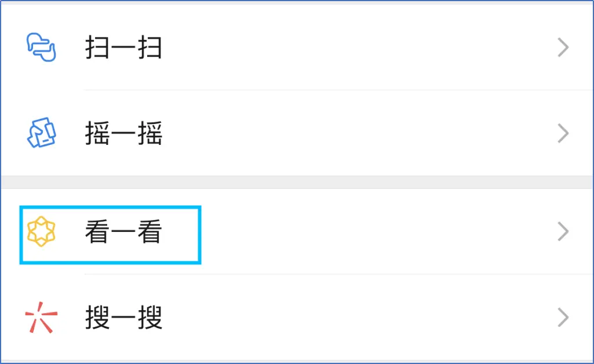This screenshot has width=594, height=364.
Task: Tap the highlighted 看一看 text label
Action: coord(123,232)
